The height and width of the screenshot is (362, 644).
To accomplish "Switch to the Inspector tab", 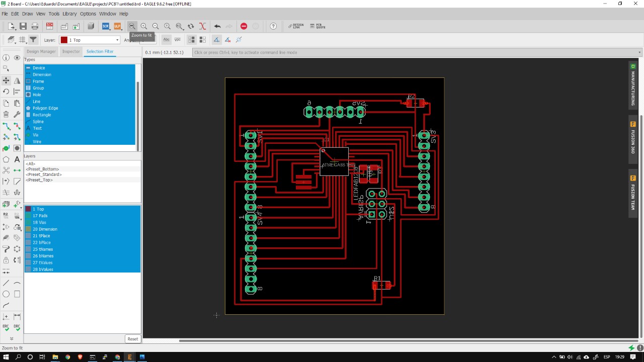I will 71,51.
